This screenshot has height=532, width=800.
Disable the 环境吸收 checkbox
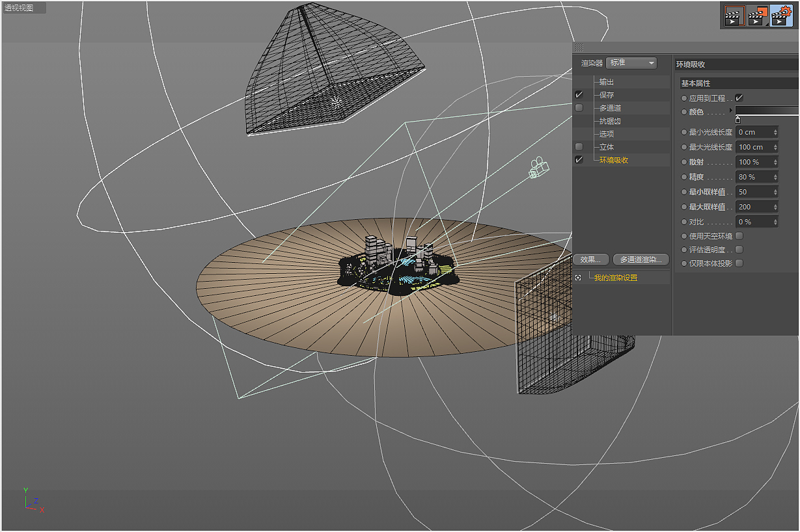point(579,160)
